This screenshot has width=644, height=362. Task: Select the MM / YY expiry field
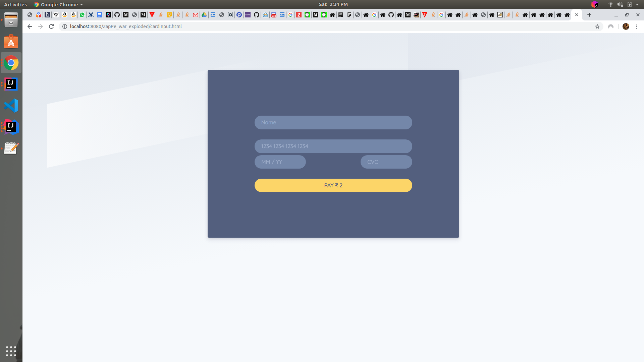click(280, 162)
